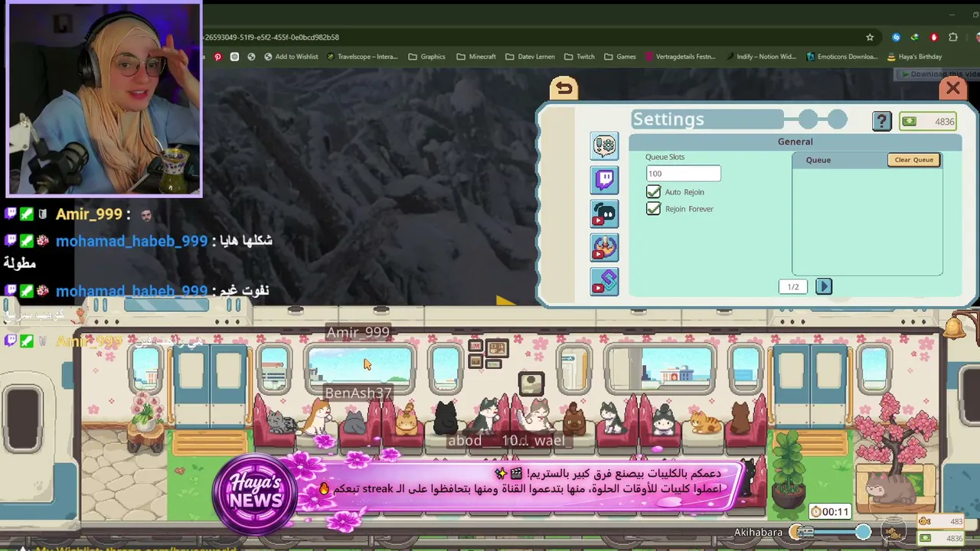Open the Indify Notion Widgets bookmark
The width and height of the screenshot is (980, 551).
(x=763, y=57)
